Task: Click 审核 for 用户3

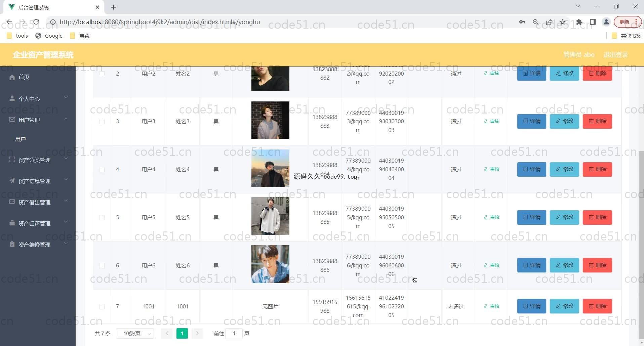Action: point(491,121)
